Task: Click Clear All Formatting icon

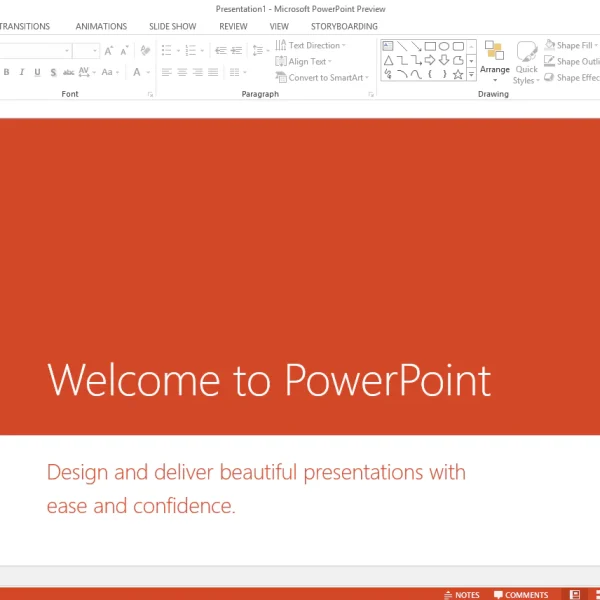Action: [145, 50]
